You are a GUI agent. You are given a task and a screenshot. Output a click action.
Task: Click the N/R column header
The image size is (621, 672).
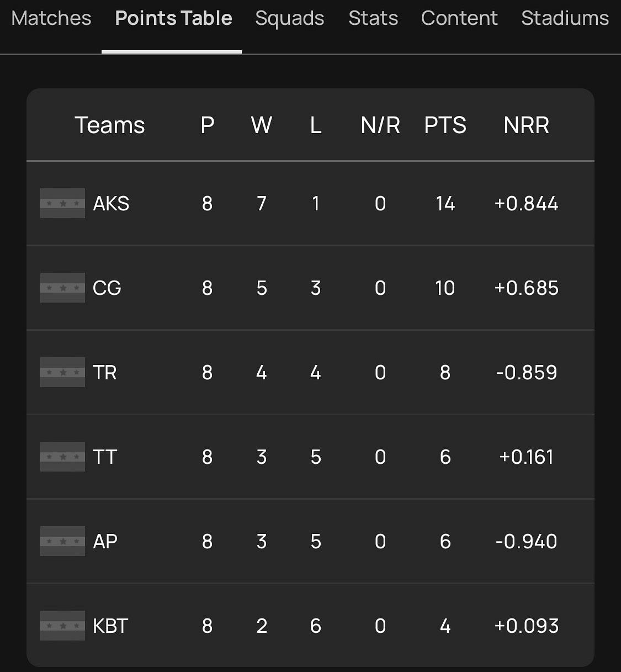tap(380, 125)
